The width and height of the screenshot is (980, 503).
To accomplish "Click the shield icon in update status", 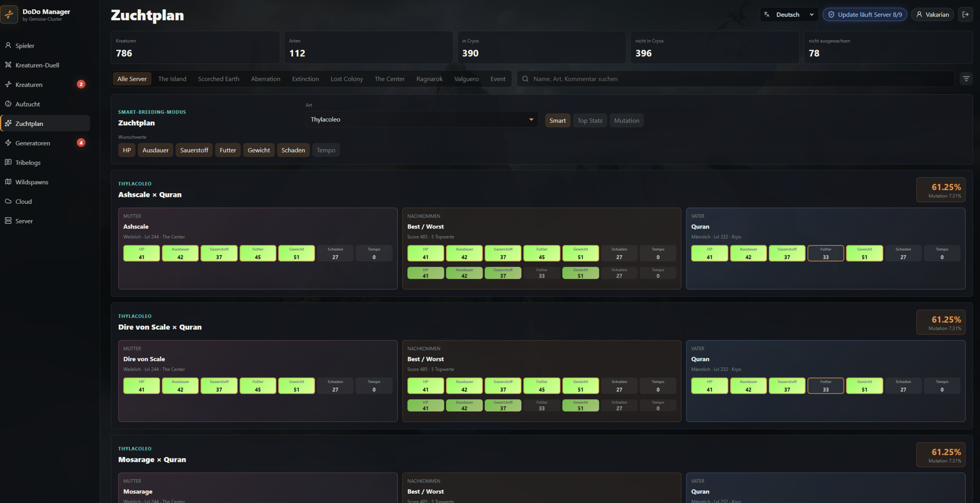I will point(831,14).
